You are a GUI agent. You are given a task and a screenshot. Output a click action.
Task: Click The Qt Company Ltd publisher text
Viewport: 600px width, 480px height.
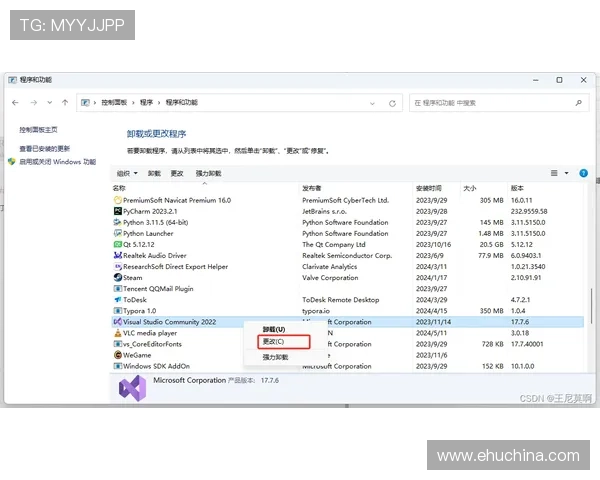point(334,245)
